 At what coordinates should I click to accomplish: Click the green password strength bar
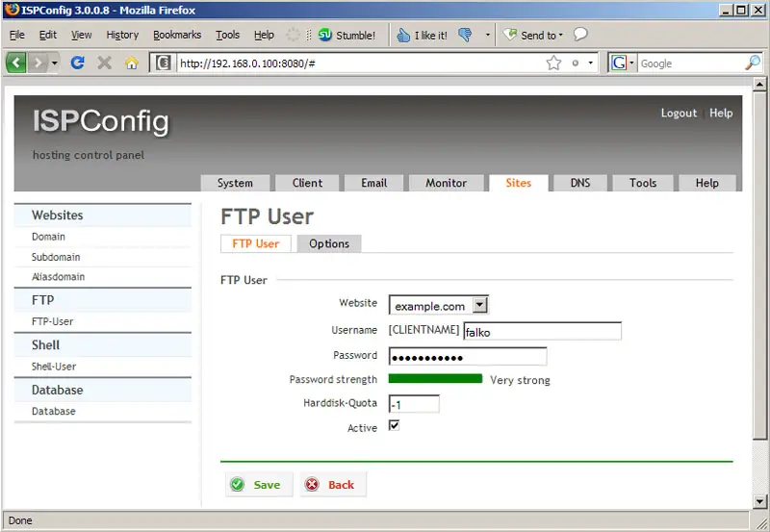[435, 378]
